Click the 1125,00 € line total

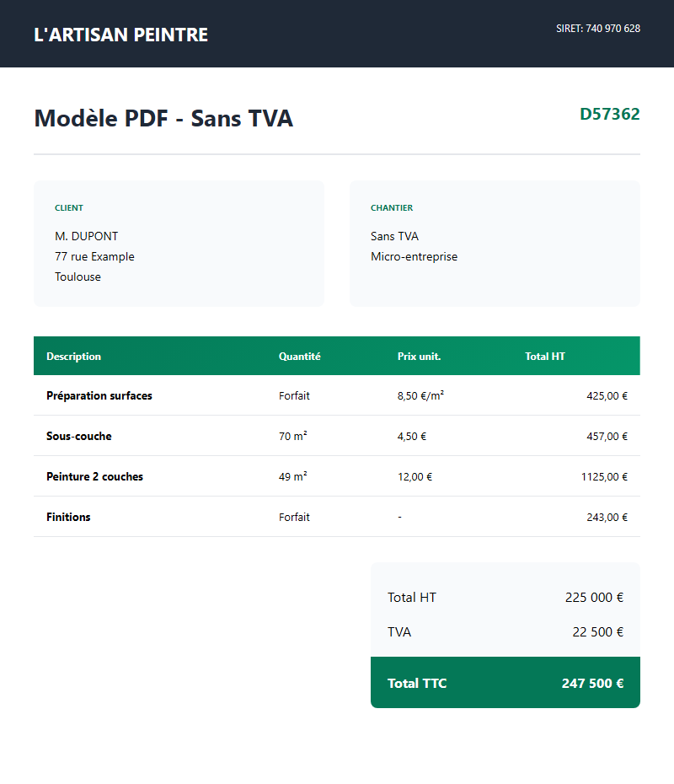[x=604, y=476]
